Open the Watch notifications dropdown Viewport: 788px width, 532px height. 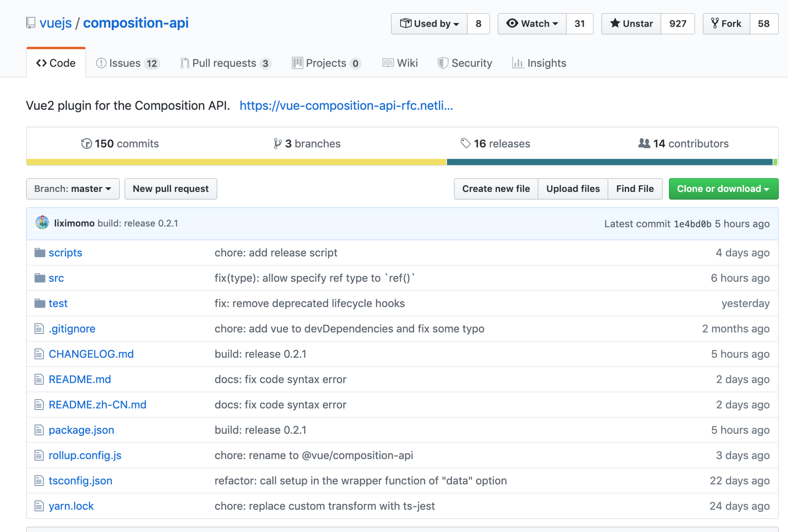[x=532, y=24]
